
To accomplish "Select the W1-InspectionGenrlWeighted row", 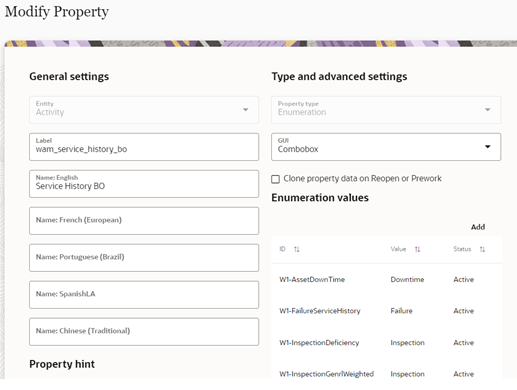I will tap(387, 374).
